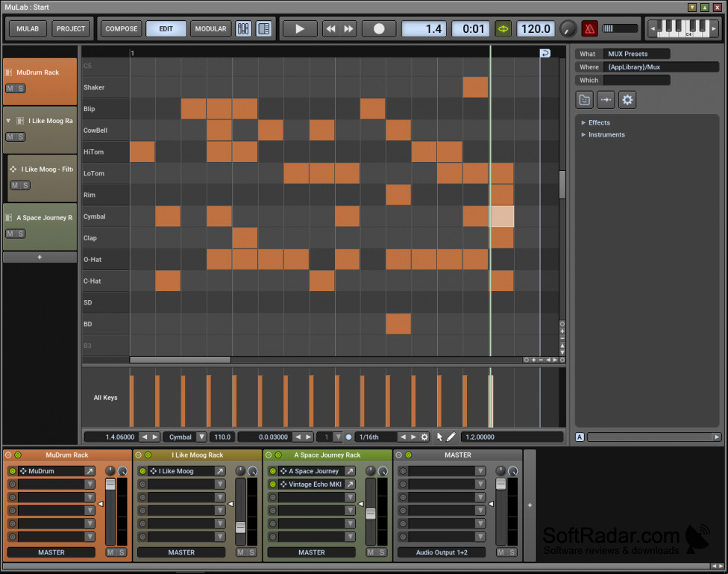Open the I Like Moog editor arrow
Screen dimensions: 728x574
(x=219, y=471)
